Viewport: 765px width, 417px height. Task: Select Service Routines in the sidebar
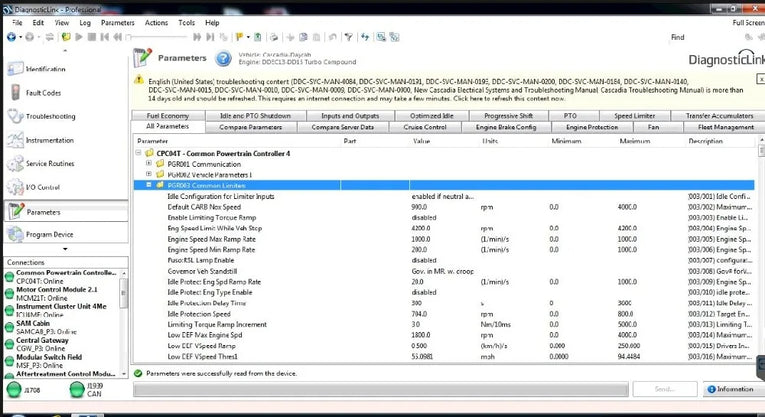(49, 164)
